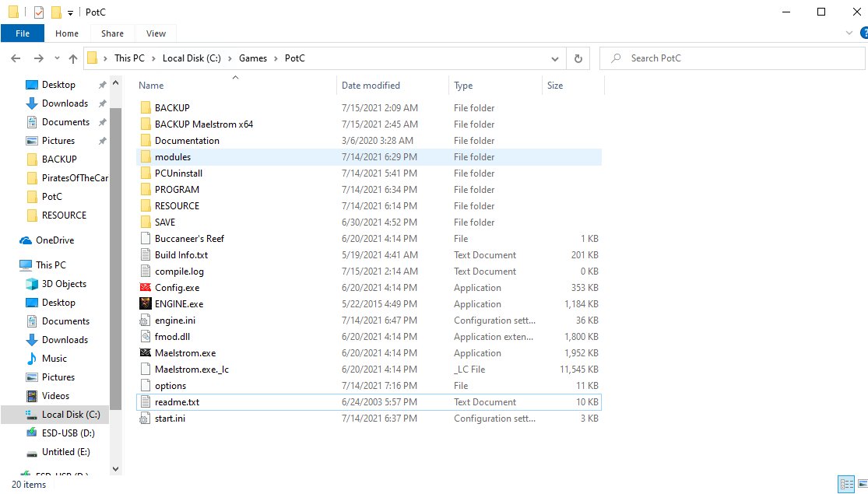Click the SAVE folder icon
The image size is (868, 494).
click(x=146, y=222)
